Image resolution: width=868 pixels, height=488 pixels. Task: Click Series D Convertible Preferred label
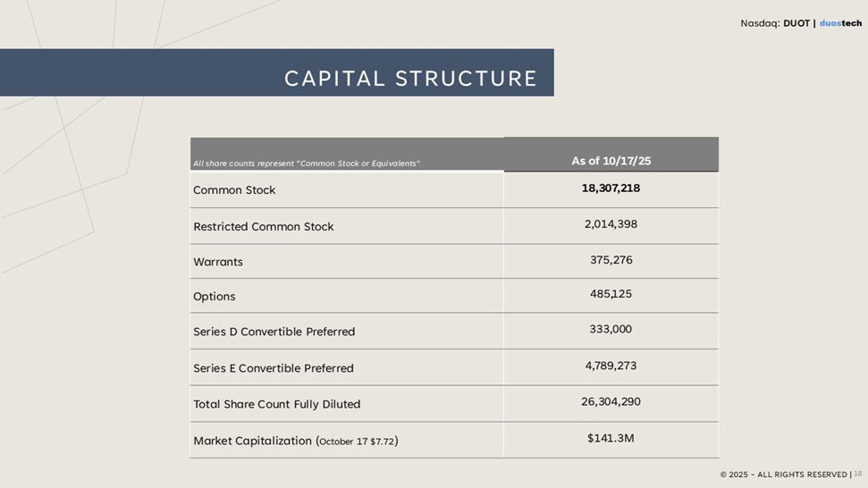[x=274, y=332]
